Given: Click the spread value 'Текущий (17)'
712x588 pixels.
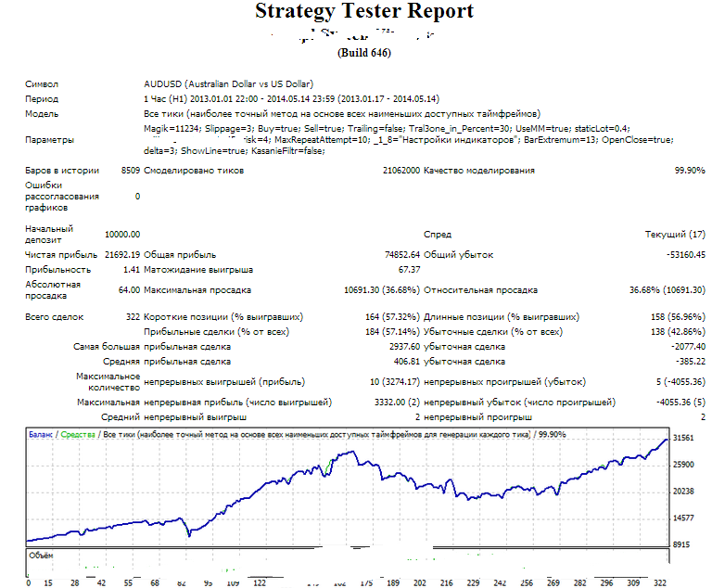Looking at the screenshot, I should click(x=675, y=235).
